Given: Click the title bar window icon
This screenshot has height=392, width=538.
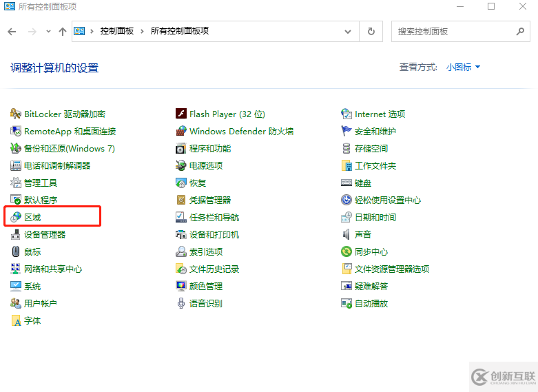Looking at the screenshot, I should [x=9, y=6].
